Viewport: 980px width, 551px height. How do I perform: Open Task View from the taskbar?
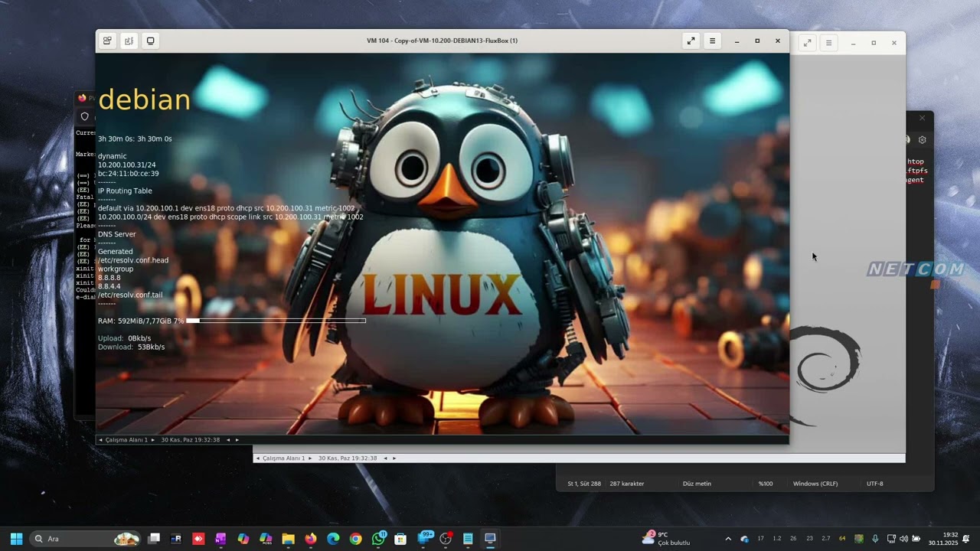154,539
